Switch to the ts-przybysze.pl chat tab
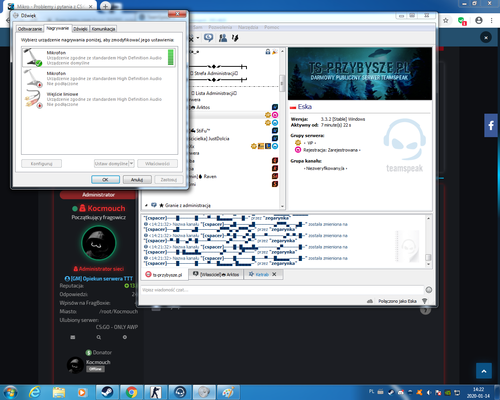Viewport: 500px width, 400px height. [164, 275]
